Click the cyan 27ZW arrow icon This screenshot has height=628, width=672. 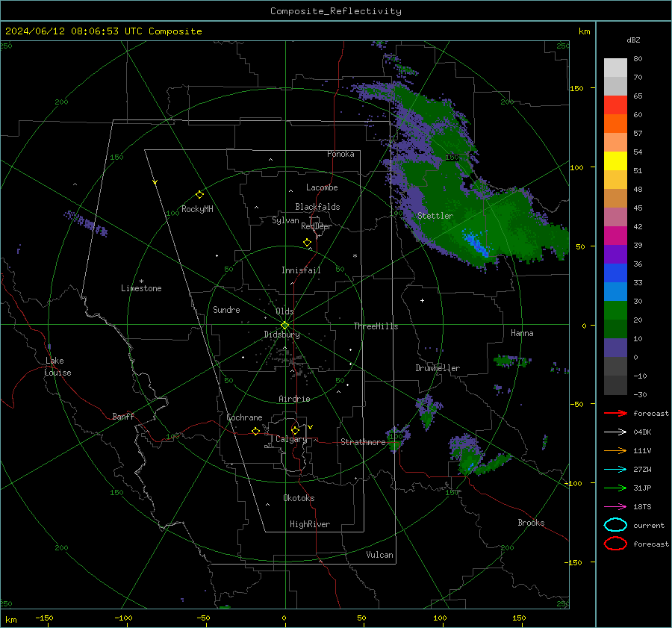615,470
